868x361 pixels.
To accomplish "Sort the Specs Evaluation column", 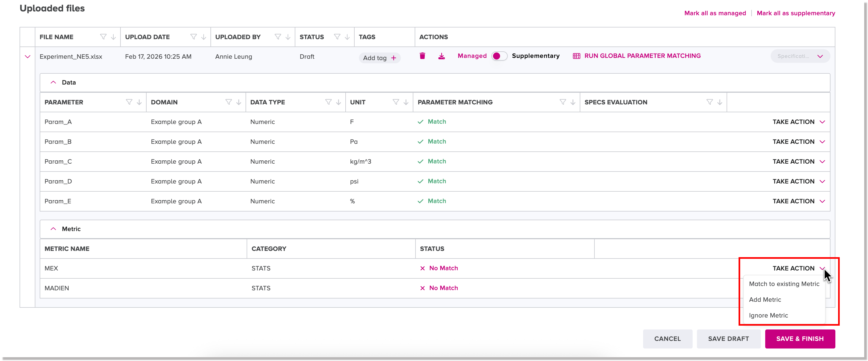I will click(720, 102).
